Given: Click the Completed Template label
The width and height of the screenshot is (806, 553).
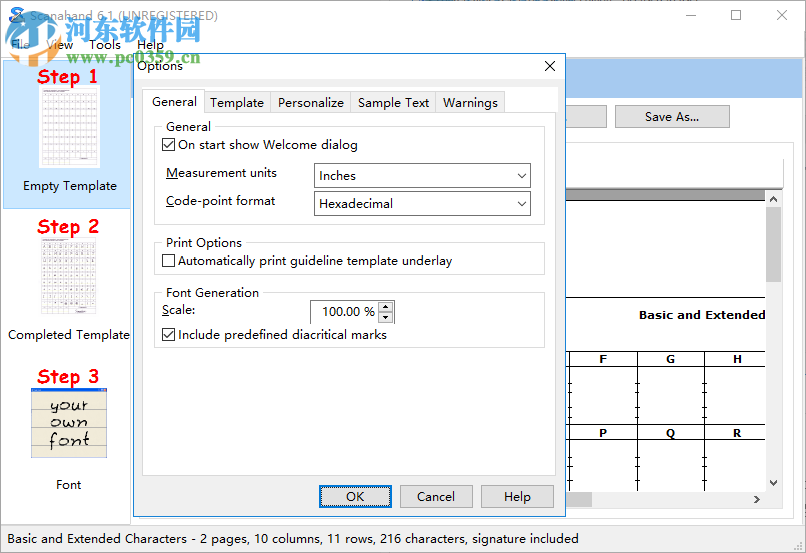Looking at the screenshot, I should 68,335.
